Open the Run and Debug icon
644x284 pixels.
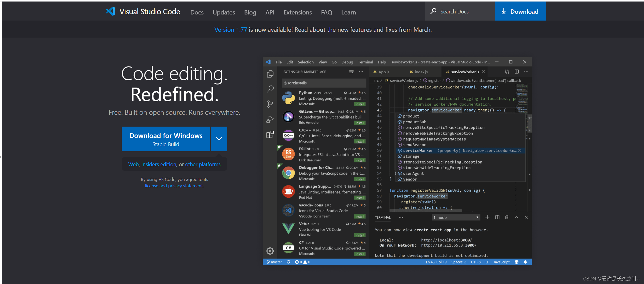click(270, 119)
